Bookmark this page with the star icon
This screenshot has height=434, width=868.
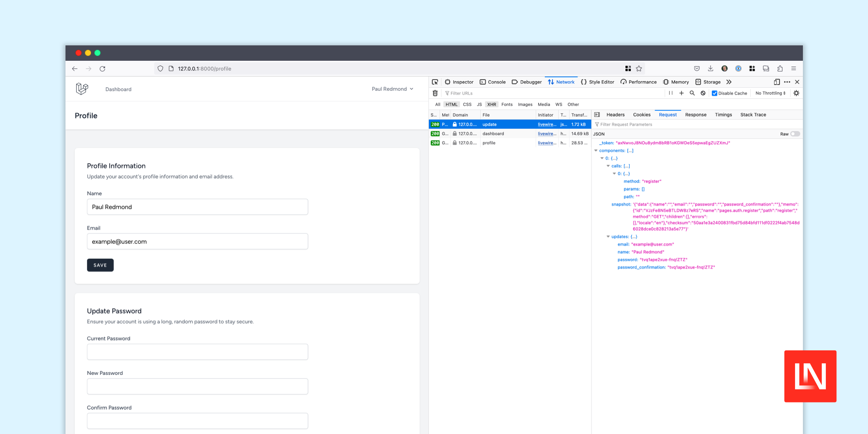639,69
